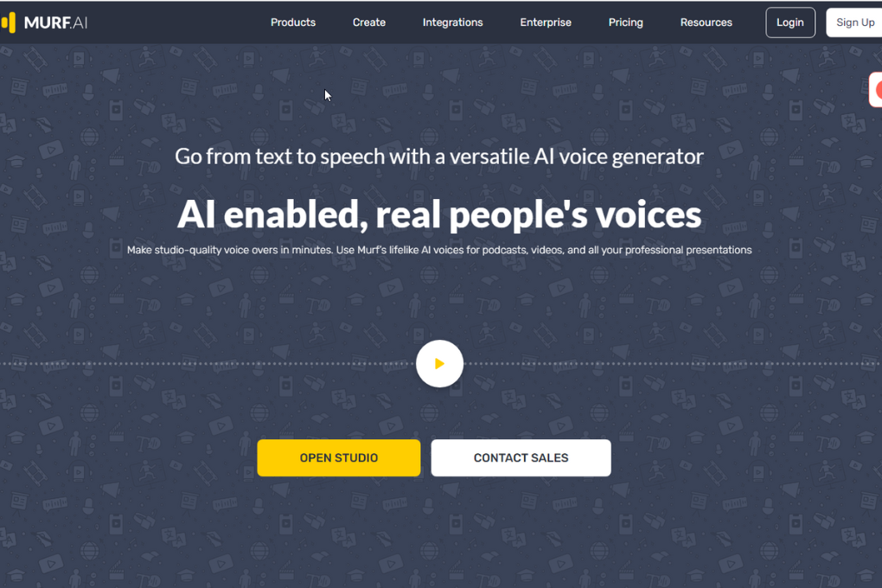The image size is (882, 588).
Task: Expand the Resources navigation item
Action: tap(706, 22)
